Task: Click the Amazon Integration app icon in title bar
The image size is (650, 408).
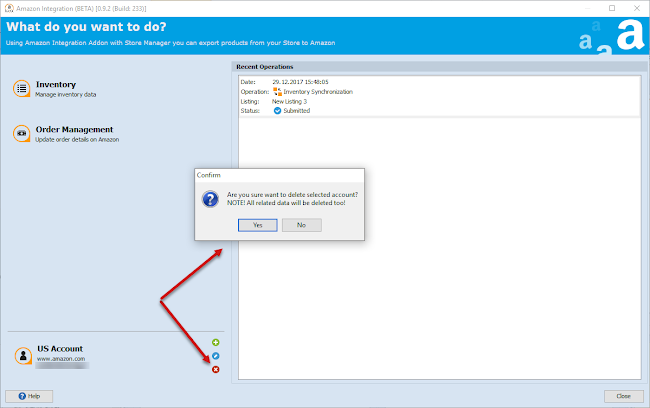Action: click(x=9, y=8)
